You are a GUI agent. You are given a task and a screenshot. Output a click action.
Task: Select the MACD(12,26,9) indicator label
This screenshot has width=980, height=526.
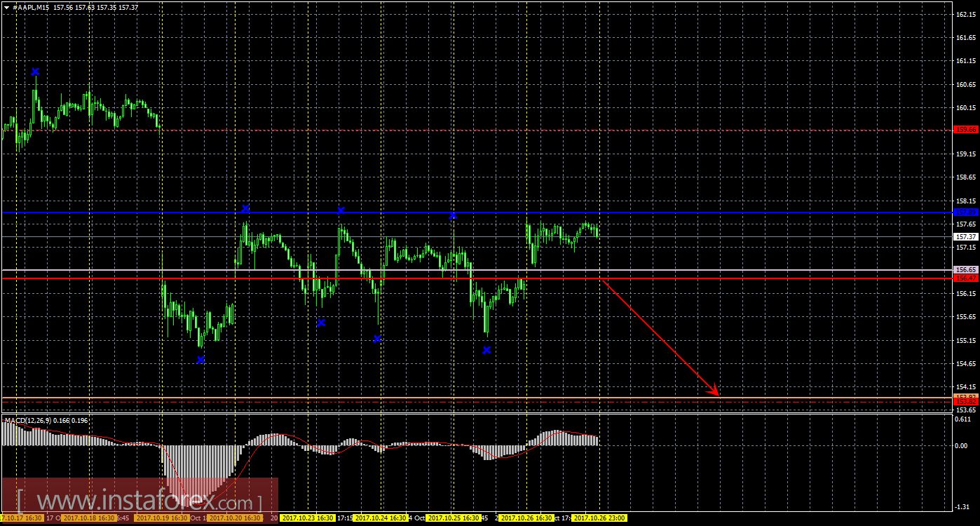(x=29, y=420)
